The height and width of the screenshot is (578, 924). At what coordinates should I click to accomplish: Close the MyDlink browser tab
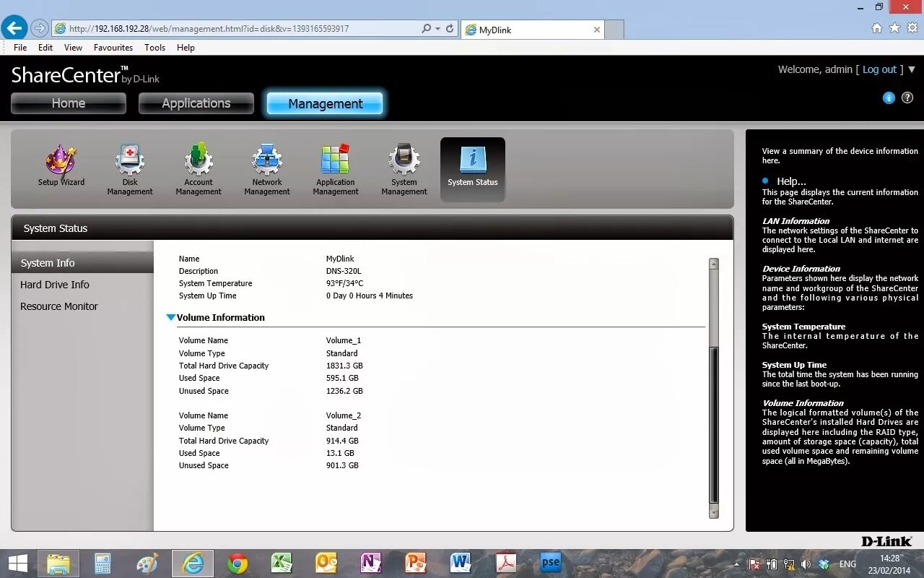[596, 30]
